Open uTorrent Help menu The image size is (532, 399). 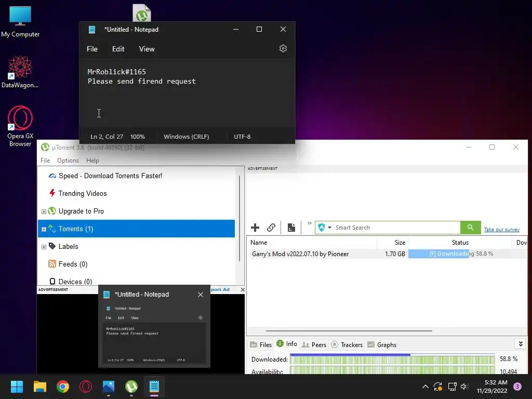[92, 161]
